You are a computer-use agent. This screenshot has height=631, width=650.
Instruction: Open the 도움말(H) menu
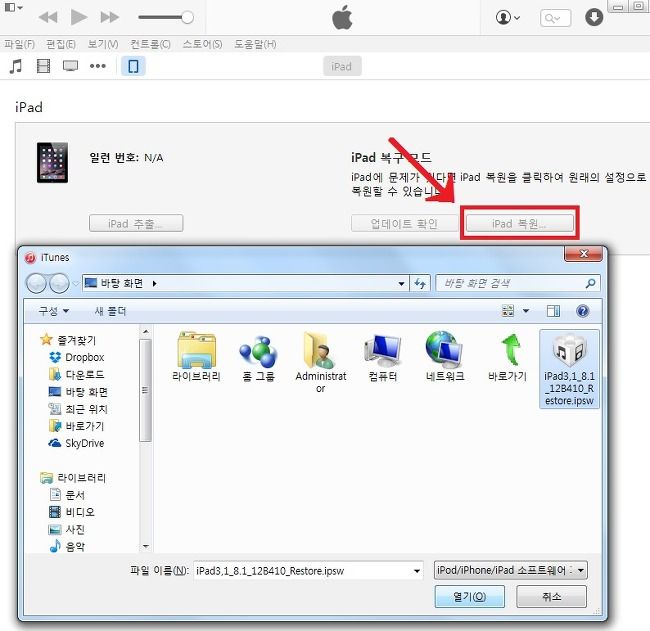tap(255, 44)
